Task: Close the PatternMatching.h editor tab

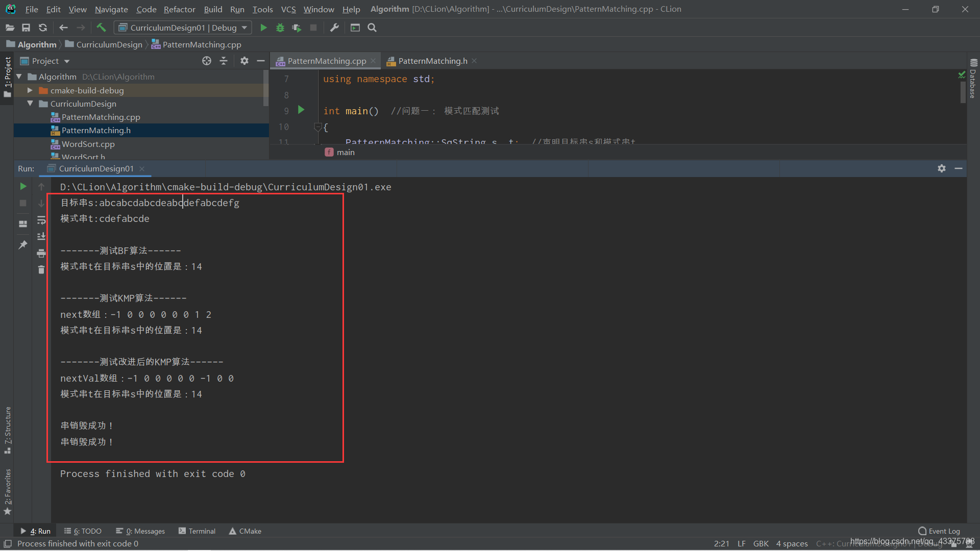Action: click(x=474, y=61)
